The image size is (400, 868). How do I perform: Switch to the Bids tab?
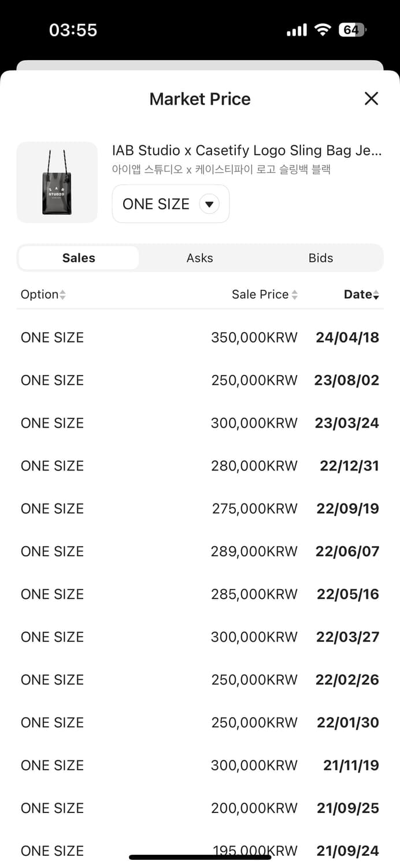321,258
